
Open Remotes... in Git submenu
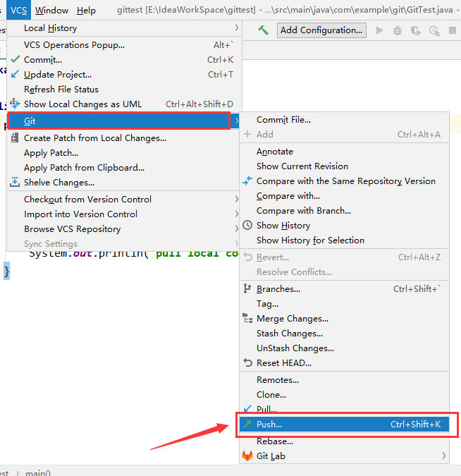click(x=344, y=380)
